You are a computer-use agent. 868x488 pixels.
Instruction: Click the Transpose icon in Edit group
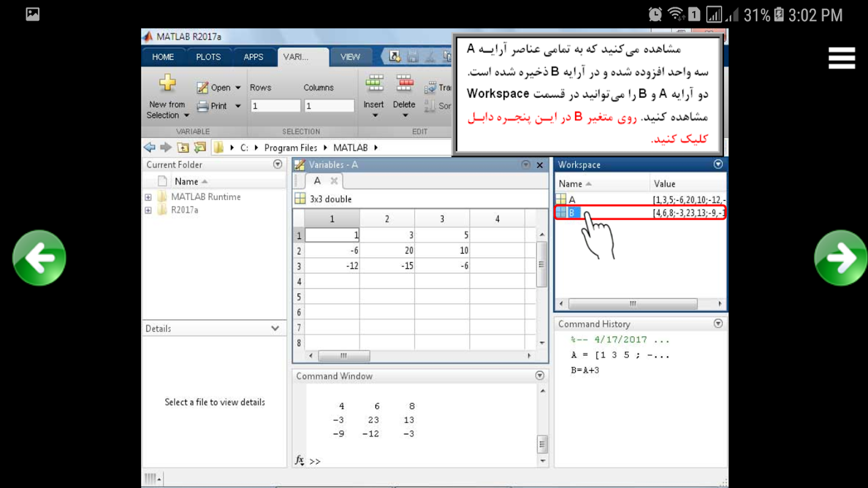pos(430,88)
